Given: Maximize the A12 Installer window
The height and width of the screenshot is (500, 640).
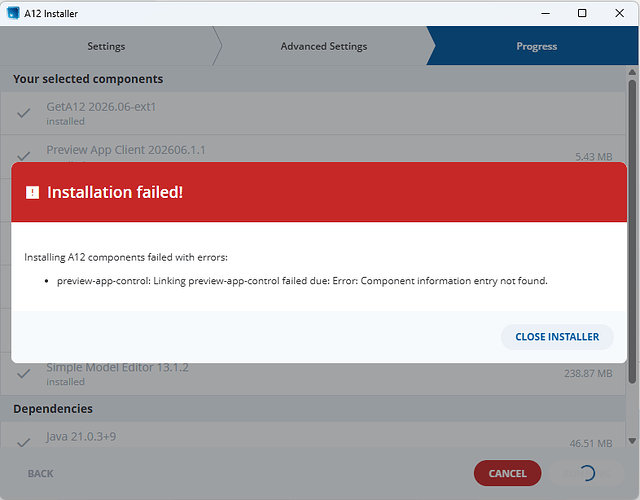Looking at the screenshot, I should click(582, 13).
